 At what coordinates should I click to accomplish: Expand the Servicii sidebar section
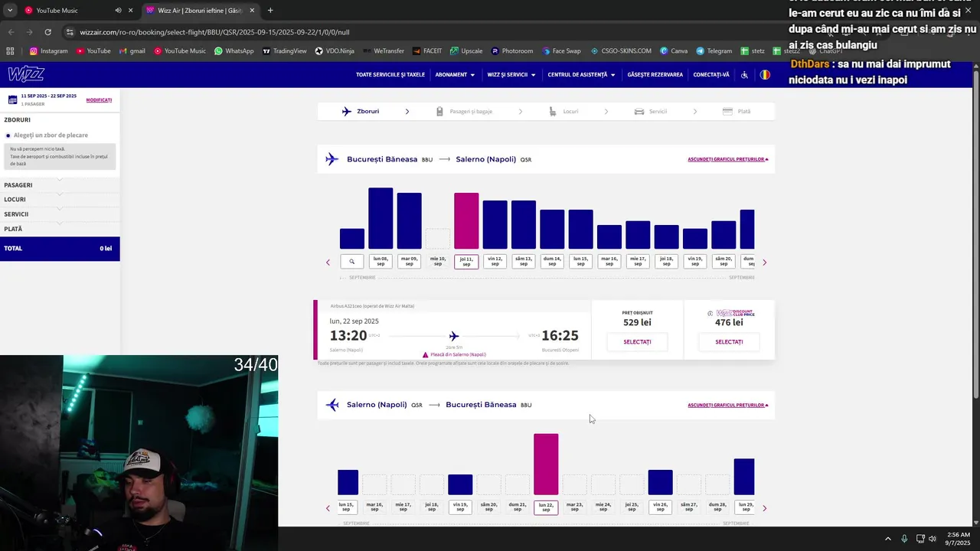(60, 214)
